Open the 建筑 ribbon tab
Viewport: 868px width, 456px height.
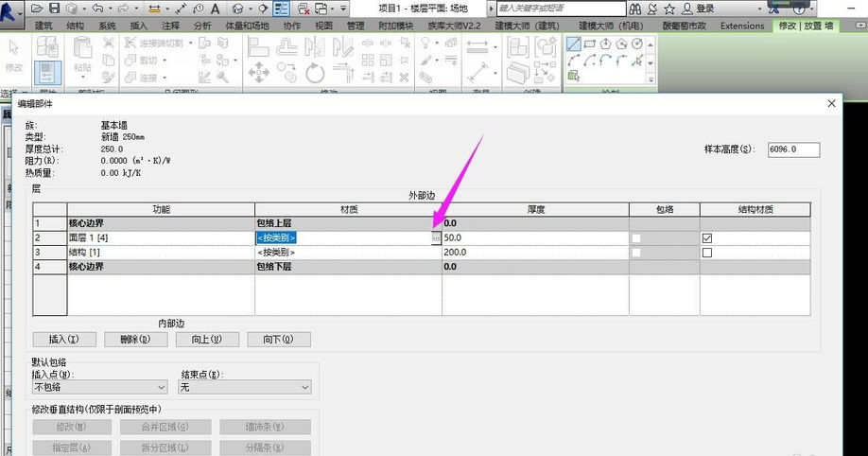tap(43, 26)
